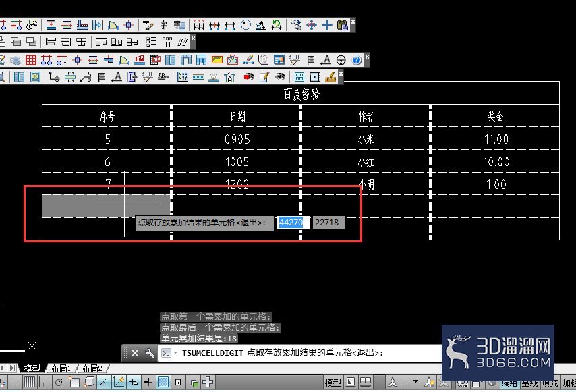Toggle lineweight display plus icon
The width and height of the screenshot is (576, 392).
click(148, 383)
